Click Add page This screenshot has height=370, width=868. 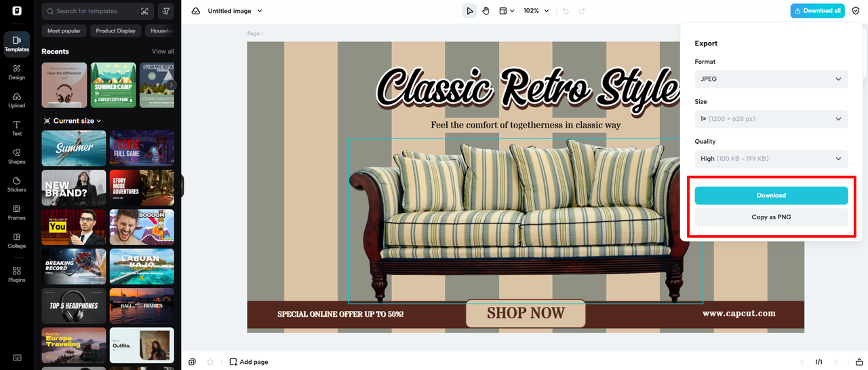tap(249, 362)
